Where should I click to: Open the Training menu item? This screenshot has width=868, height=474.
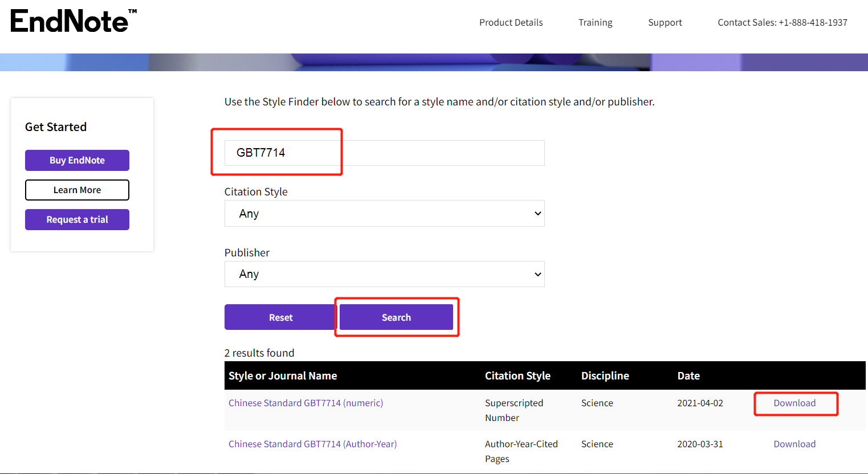pyautogui.click(x=595, y=23)
